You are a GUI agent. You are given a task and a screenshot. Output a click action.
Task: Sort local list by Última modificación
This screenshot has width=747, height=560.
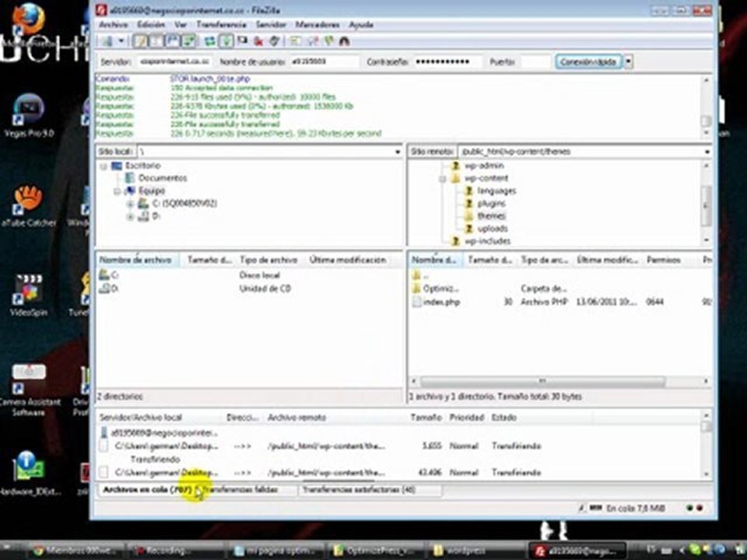(348, 260)
